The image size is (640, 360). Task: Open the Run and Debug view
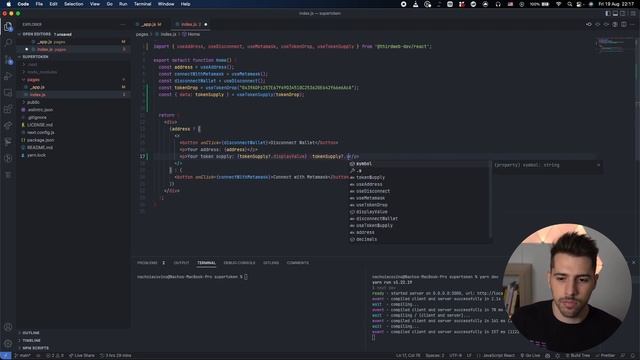click(x=8, y=76)
